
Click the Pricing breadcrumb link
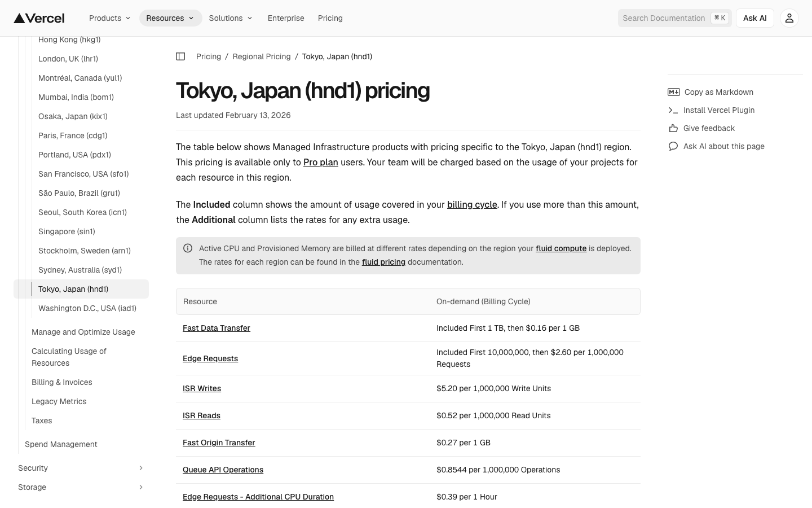[209, 56]
